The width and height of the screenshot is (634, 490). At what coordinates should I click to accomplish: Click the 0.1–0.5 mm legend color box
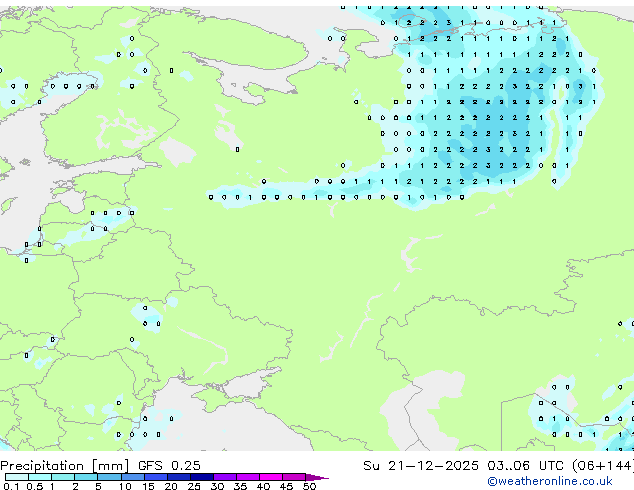pyautogui.click(x=17, y=477)
